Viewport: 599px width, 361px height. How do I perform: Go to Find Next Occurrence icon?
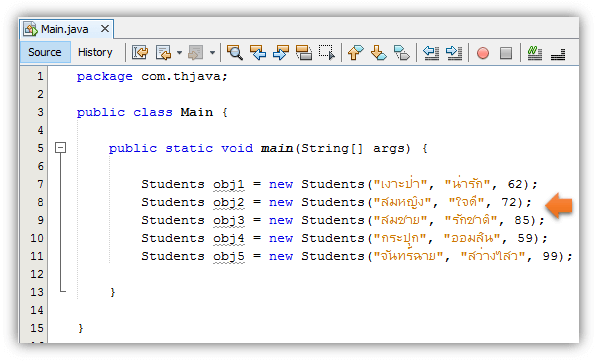(281, 52)
